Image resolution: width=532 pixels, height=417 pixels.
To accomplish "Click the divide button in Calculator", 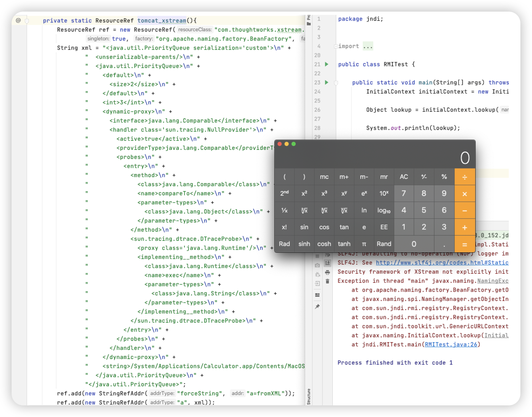I will (x=465, y=177).
